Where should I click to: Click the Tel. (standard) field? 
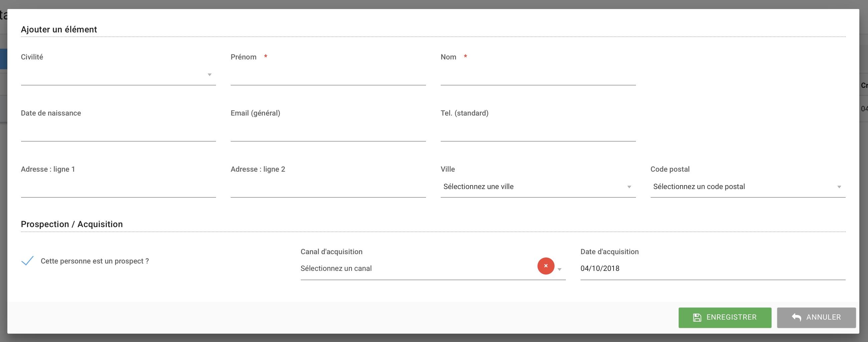[537, 137]
